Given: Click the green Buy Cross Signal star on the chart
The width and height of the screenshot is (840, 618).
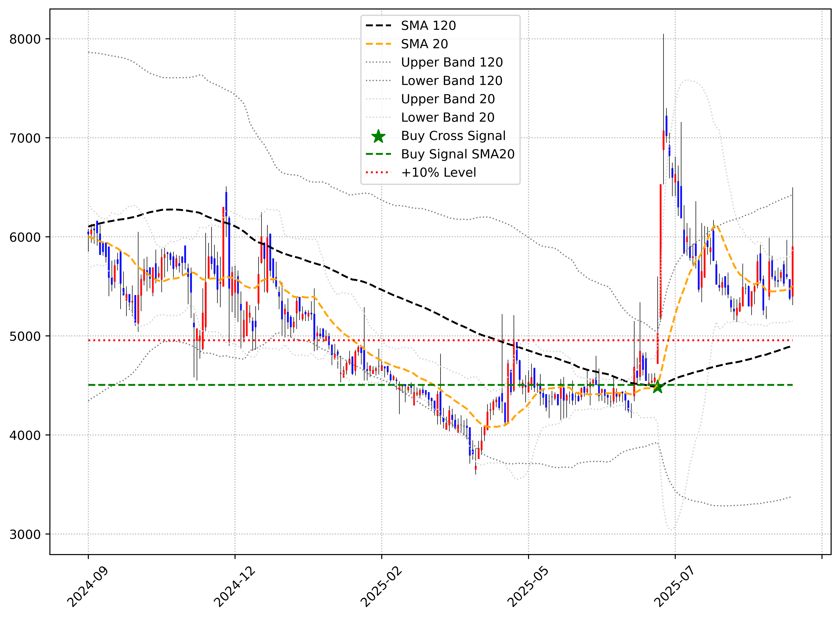Looking at the screenshot, I should pyautogui.click(x=658, y=387).
